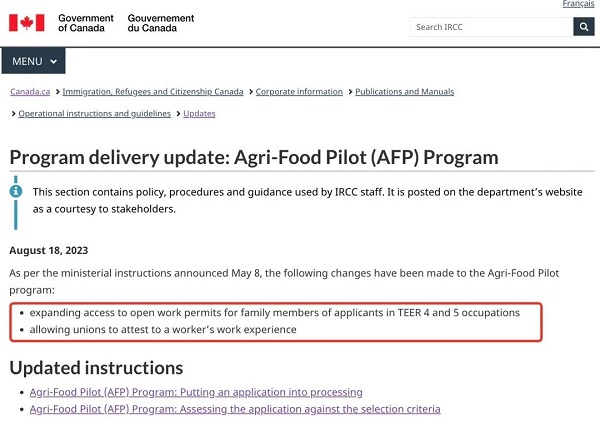Viewport: 600px width, 428px height.
Task: Click the Program delivery update page heading
Action: (x=254, y=157)
